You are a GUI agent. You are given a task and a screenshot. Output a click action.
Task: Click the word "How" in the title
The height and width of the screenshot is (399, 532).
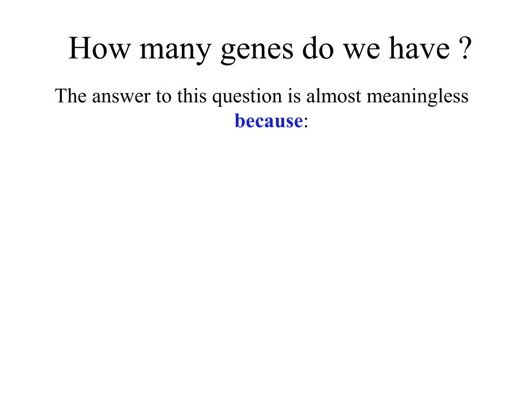click(x=99, y=48)
